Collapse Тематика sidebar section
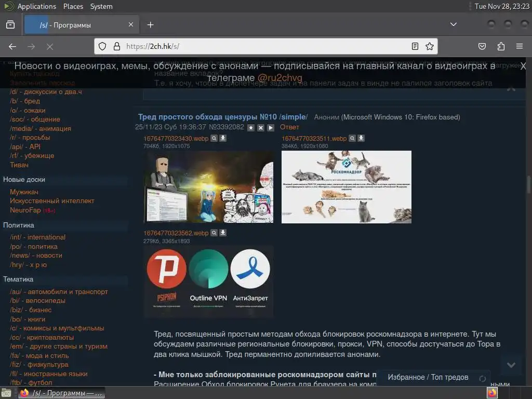This screenshot has height=399, width=532. pos(18,279)
